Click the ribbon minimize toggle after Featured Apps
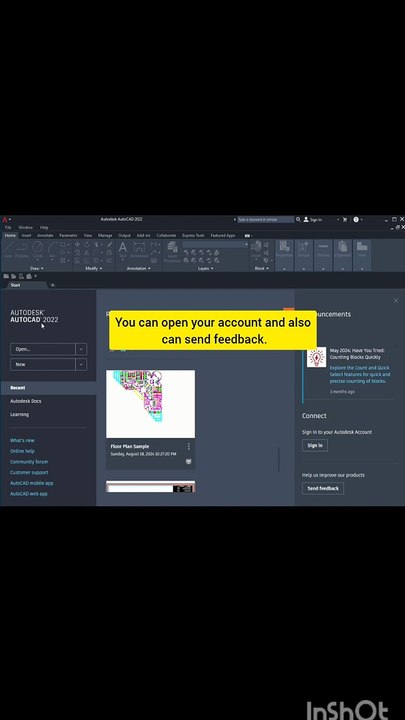This screenshot has height=720, width=405. coord(248,236)
